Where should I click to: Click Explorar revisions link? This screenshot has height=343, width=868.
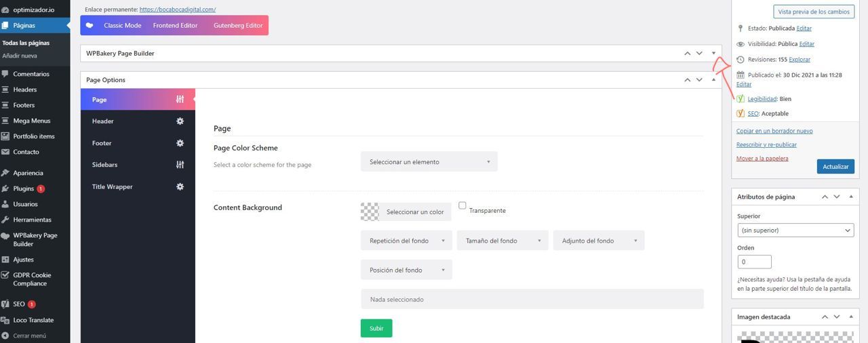point(800,60)
